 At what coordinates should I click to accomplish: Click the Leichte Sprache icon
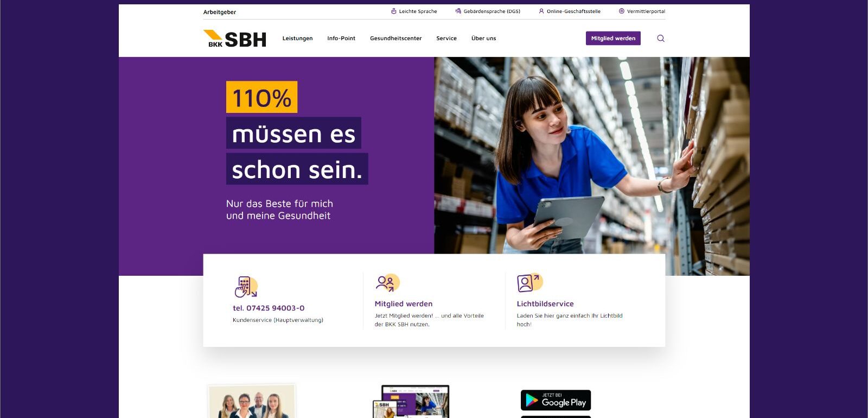pos(394,11)
